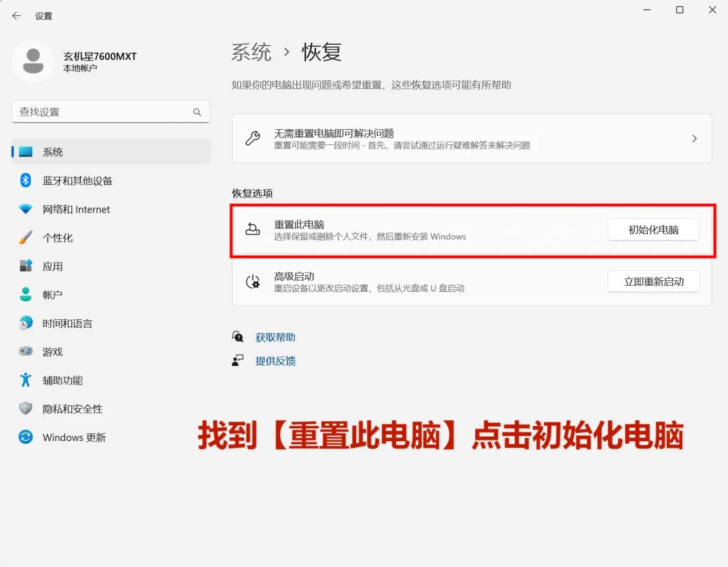Click the 系统 monitor icon in sidebar
728x567 pixels.
[x=26, y=152]
